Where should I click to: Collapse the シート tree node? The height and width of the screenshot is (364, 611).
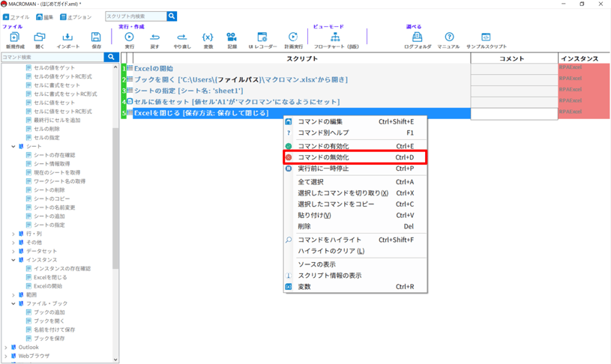click(x=13, y=147)
